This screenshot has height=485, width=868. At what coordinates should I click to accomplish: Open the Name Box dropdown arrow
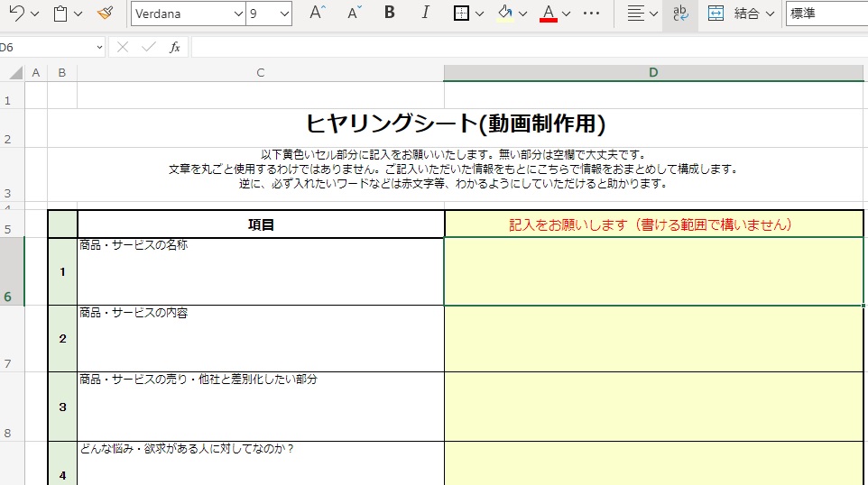[x=99, y=48]
